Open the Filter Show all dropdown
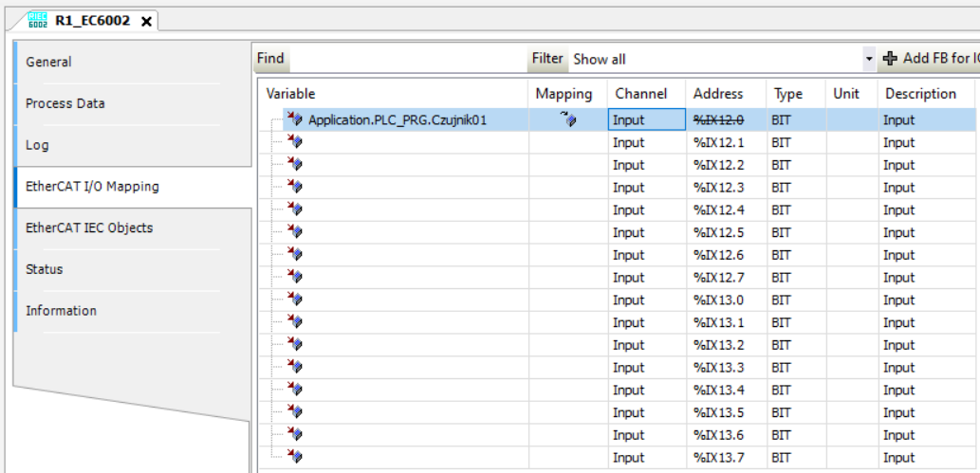Viewport: 980px width, 473px height. coord(868,59)
